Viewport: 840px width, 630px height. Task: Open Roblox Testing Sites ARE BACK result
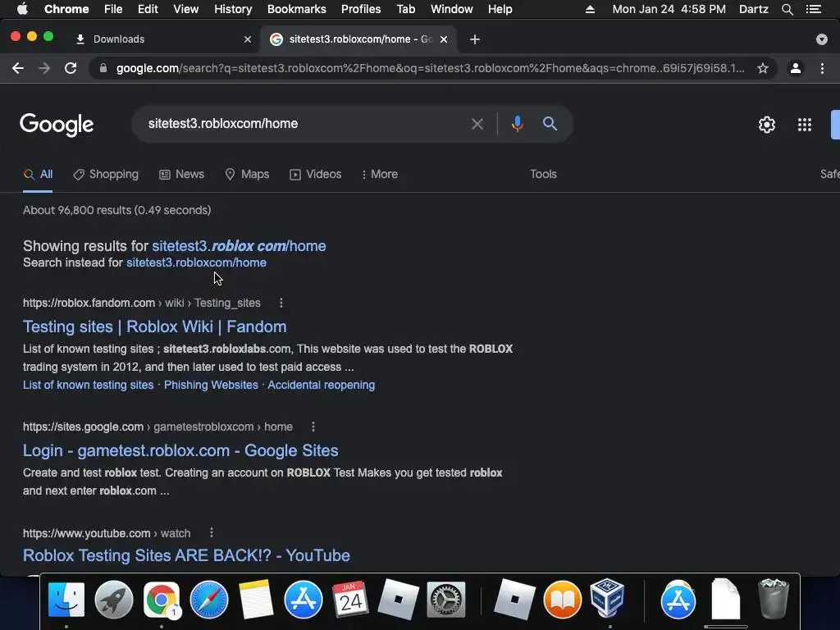(x=186, y=555)
